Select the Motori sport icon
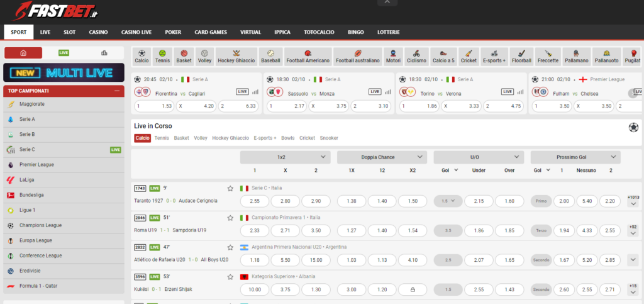The image size is (644, 304). (x=393, y=57)
